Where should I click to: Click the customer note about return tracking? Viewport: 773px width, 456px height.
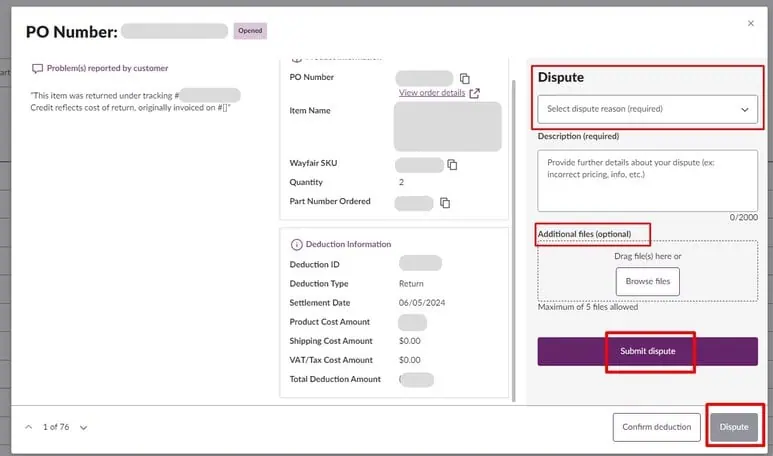[135, 102]
